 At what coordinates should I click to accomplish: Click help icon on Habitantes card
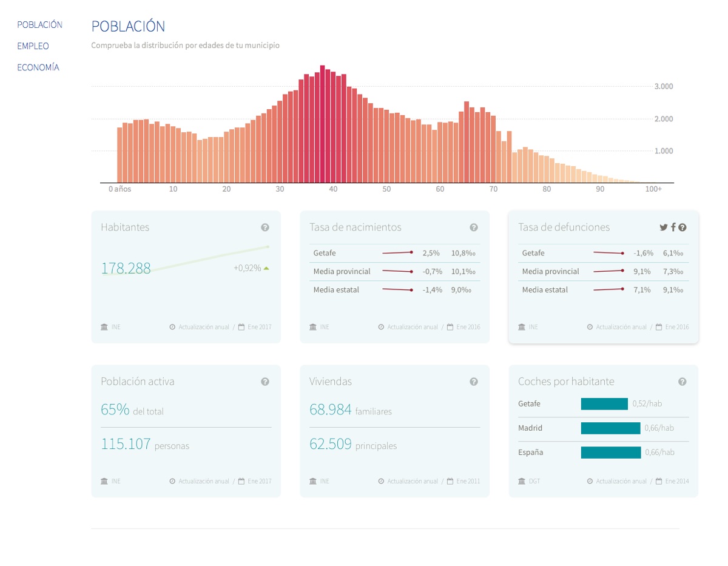[x=265, y=227]
